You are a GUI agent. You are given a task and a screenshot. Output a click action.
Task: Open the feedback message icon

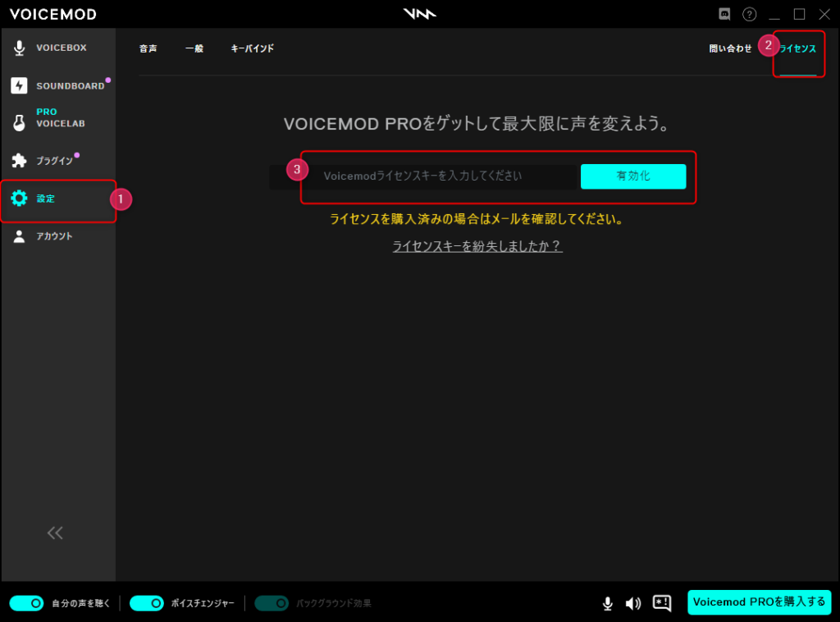click(x=662, y=603)
